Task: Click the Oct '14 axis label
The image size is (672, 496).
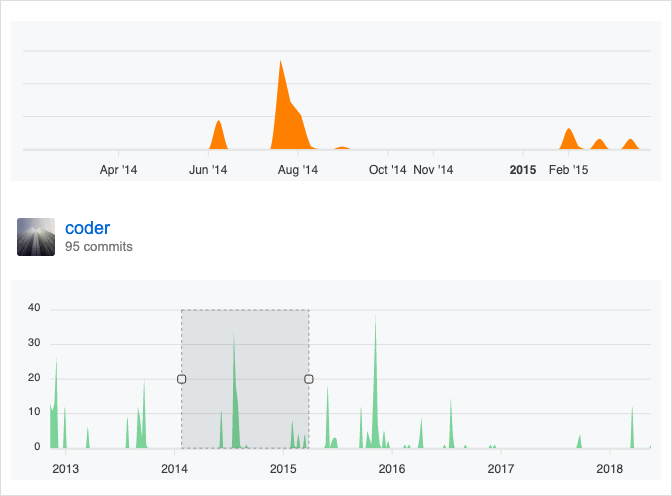Action: [x=387, y=170]
